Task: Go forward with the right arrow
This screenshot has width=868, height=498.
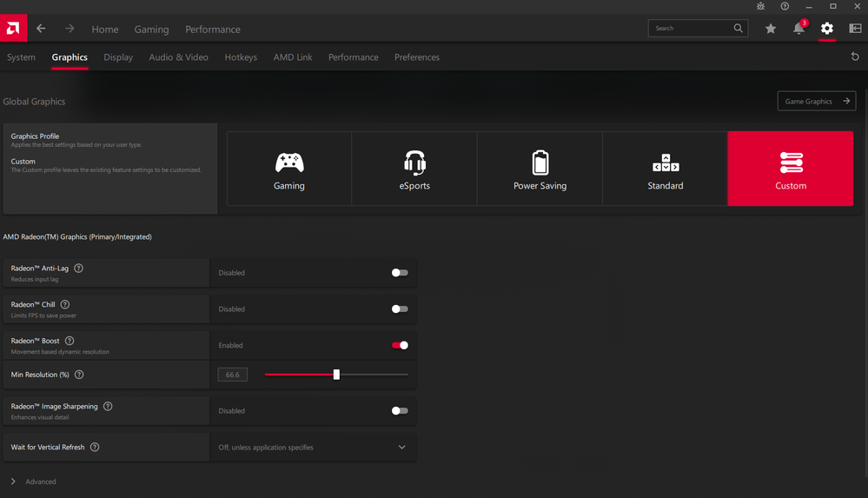Action: coord(70,29)
